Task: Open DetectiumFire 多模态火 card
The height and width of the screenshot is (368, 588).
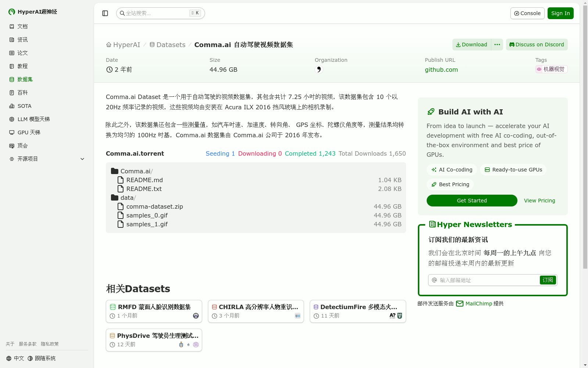Action: [x=358, y=311]
